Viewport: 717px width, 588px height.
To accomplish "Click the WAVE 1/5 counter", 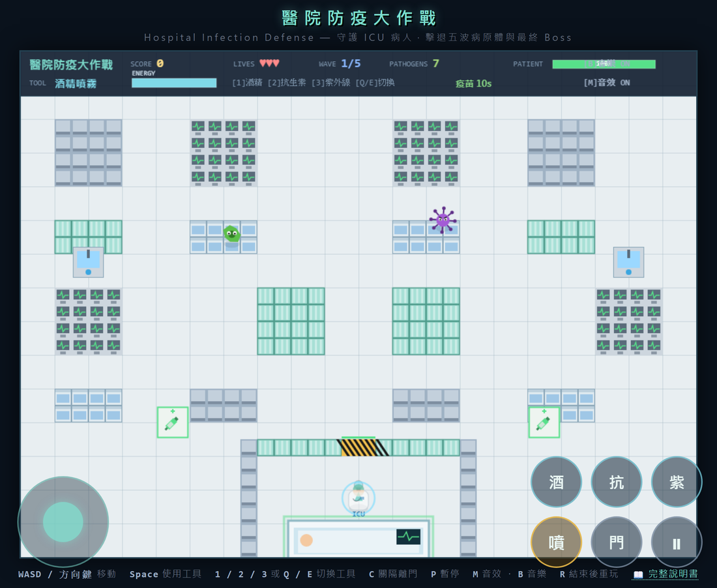I will tap(340, 63).
